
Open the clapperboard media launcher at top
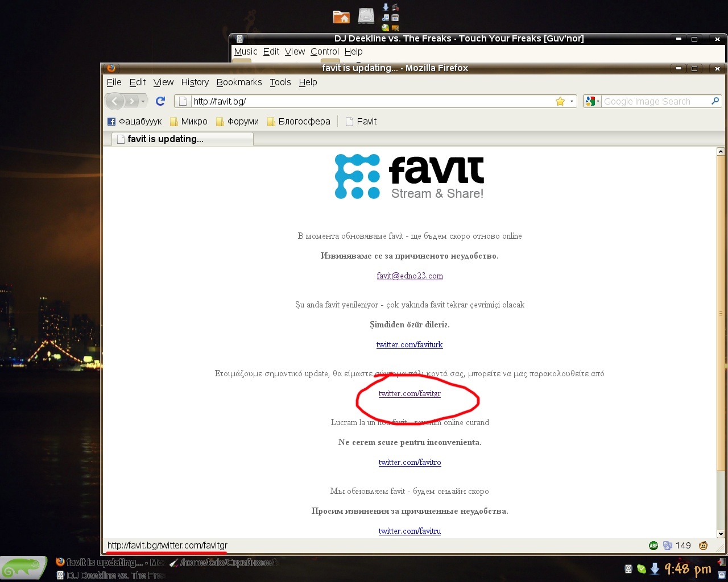(395, 7)
